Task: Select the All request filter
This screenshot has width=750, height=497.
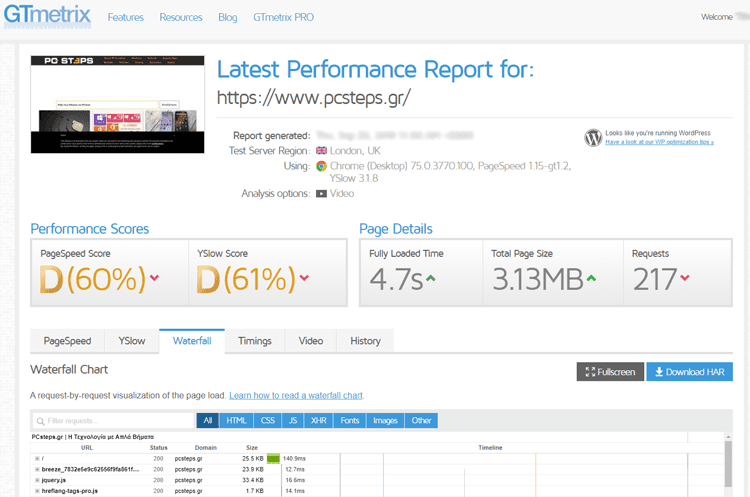Action: click(x=208, y=420)
